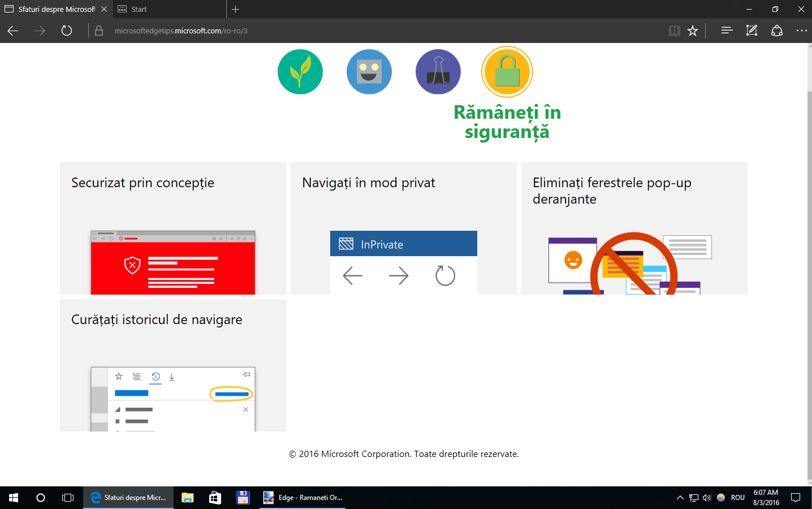The width and height of the screenshot is (812, 509).
Task: Click the Rămâneți în siguranță heading
Action: [x=507, y=122]
